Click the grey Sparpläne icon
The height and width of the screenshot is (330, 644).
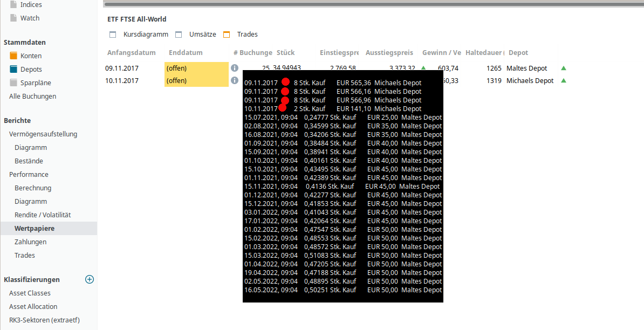13,82
